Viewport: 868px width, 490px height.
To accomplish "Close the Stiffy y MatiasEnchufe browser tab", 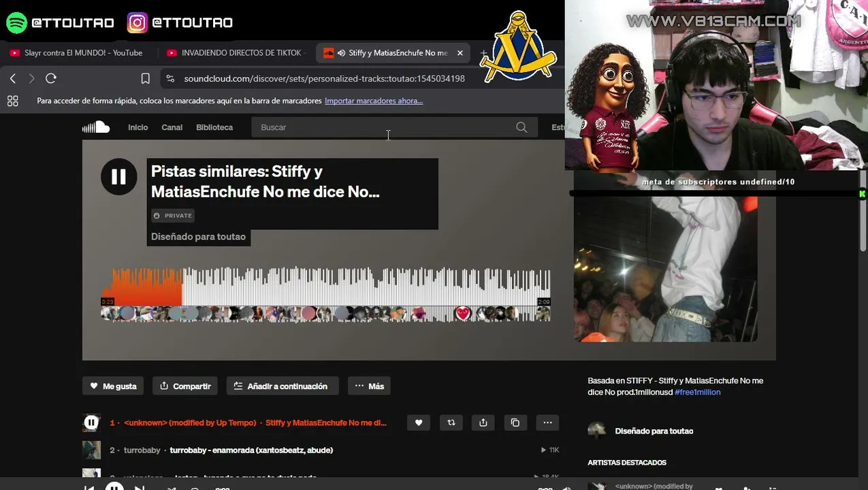I will pyautogui.click(x=460, y=52).
